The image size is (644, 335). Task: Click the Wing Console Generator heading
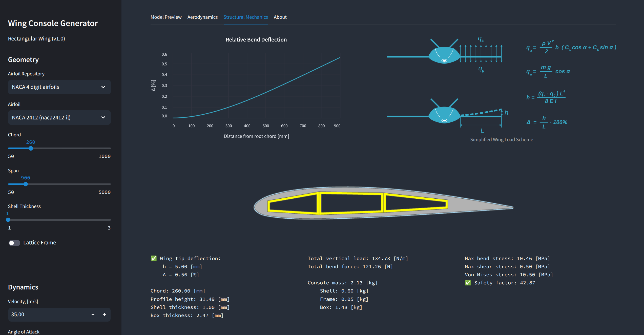click(x=53, y=23)
